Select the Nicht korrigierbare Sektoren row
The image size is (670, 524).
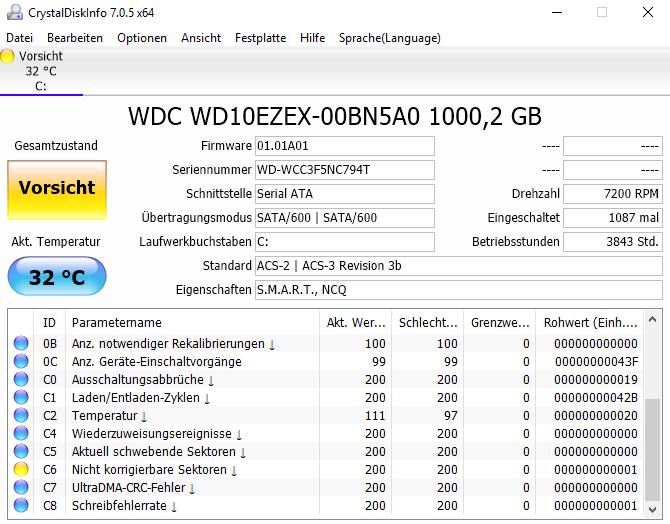click(326, 469)
